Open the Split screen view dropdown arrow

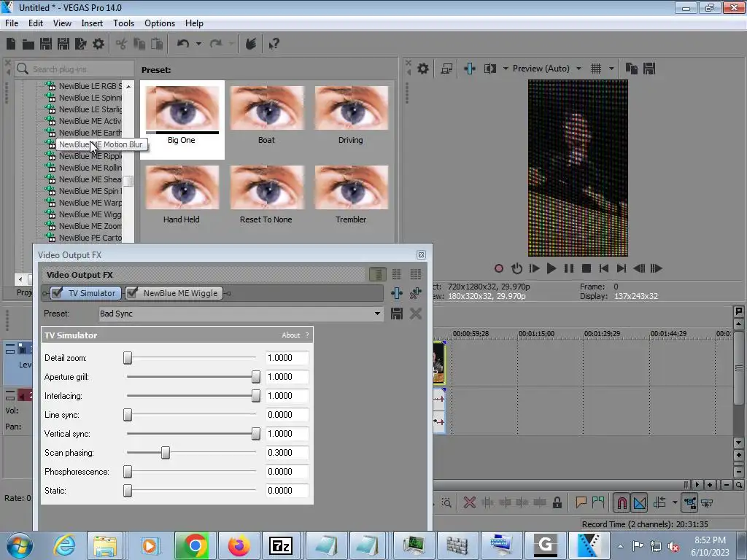point(506,69)
